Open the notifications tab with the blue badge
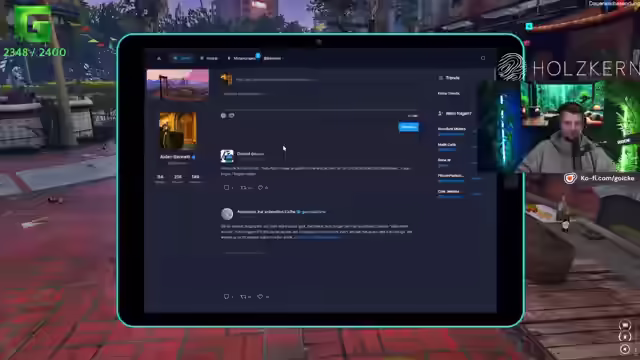Screen dimensions: 640x360 tap(243, 58)
